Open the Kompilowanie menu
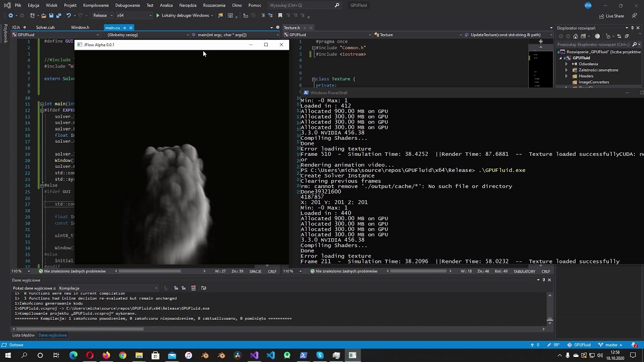 click(x=96, y=5)
